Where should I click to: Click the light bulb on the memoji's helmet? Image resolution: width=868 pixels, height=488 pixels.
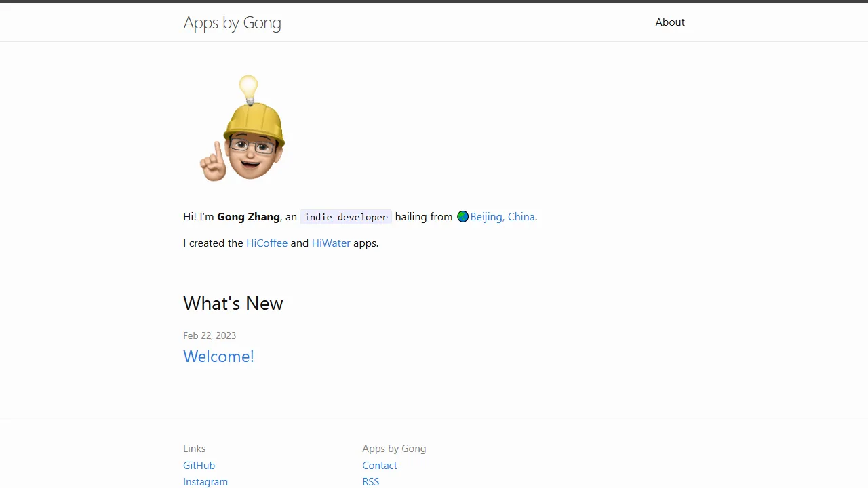(249, 87)
